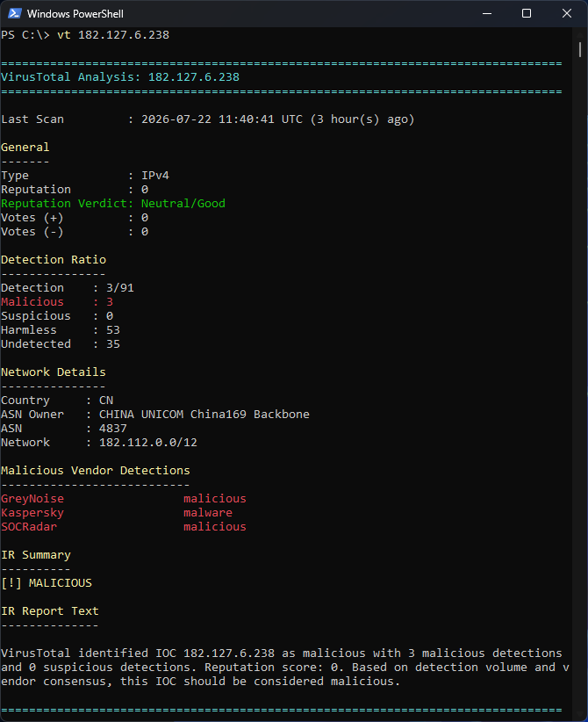Click the 'Votes (-)' line
This screenshot has width=588, height=722.
pyautogui.click(x=75, y=232)
